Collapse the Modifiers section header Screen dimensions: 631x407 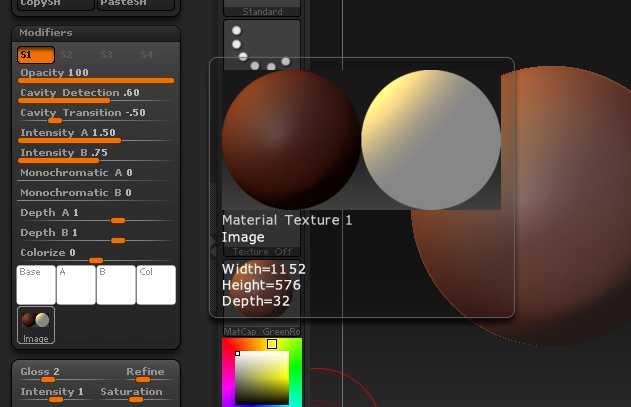pos(96,33)
